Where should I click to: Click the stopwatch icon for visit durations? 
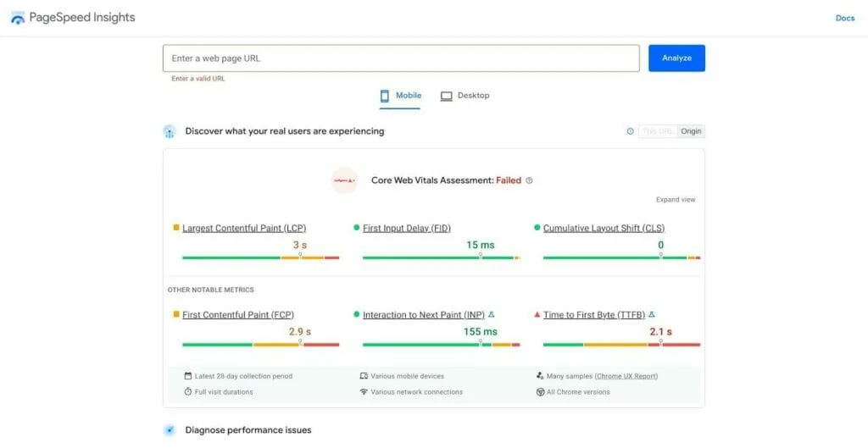[187, 391]
